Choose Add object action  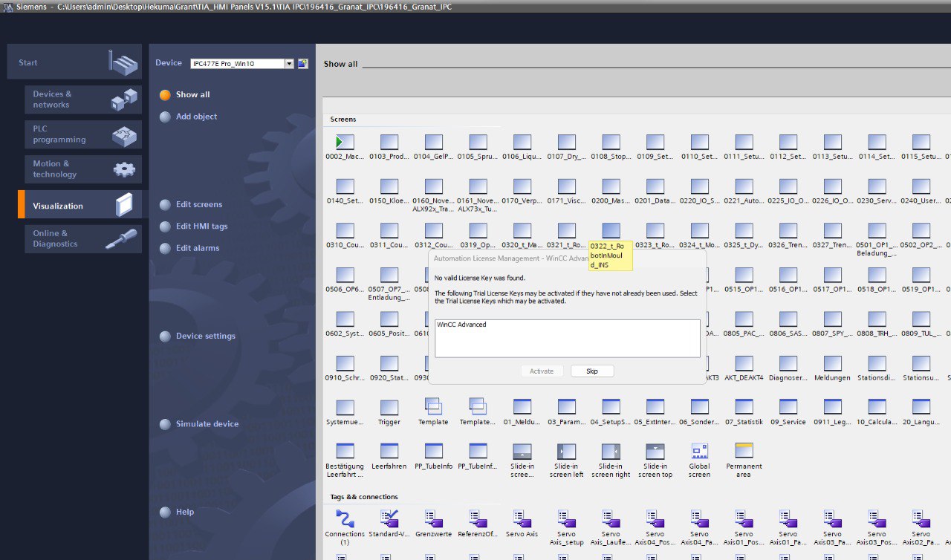tap(196, 117)
